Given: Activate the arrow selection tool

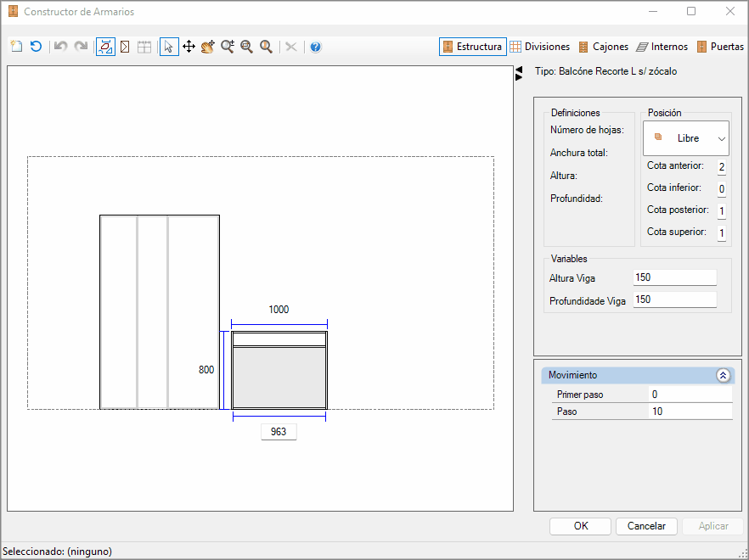Looking at the screenshot, I should (x=169, y=47).
